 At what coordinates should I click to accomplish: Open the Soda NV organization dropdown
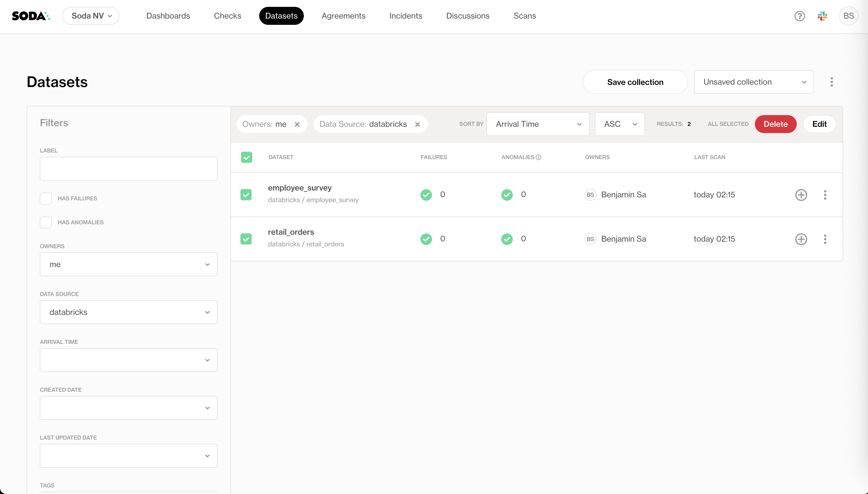coord(91,16)
